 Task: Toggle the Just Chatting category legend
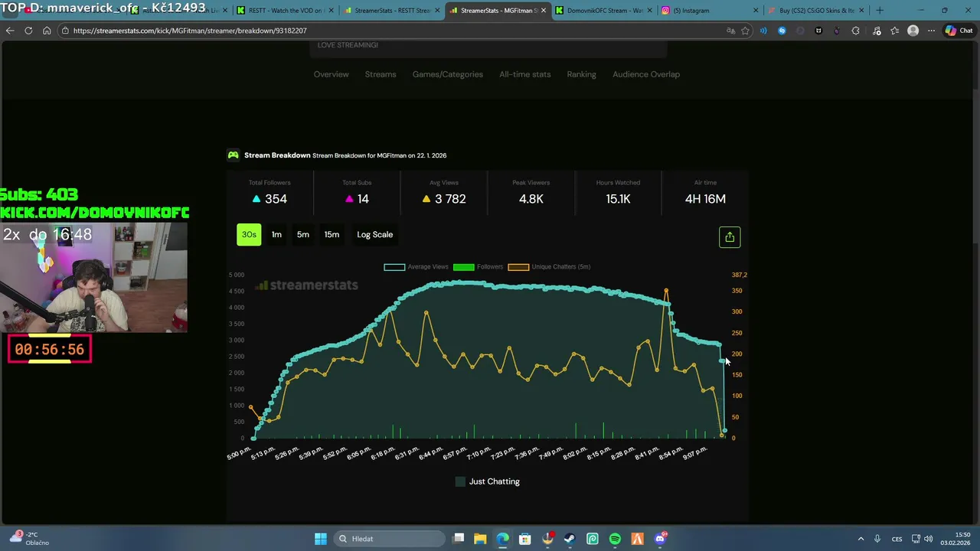487,481
